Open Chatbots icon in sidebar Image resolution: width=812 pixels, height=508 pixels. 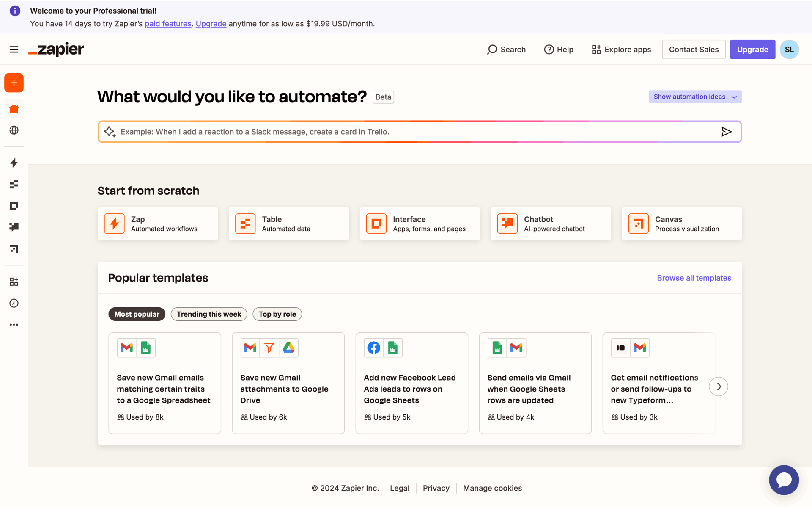tap(14, 227)
